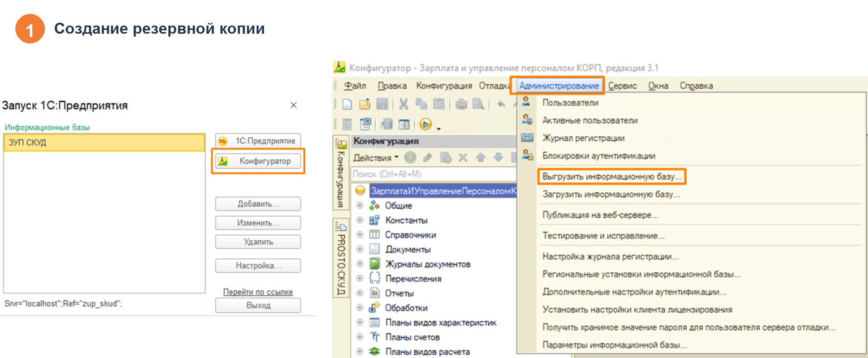Click the 1С:Предприятие launch button
The height and width of the screenshot is (358, 868).
click(258, 141)
